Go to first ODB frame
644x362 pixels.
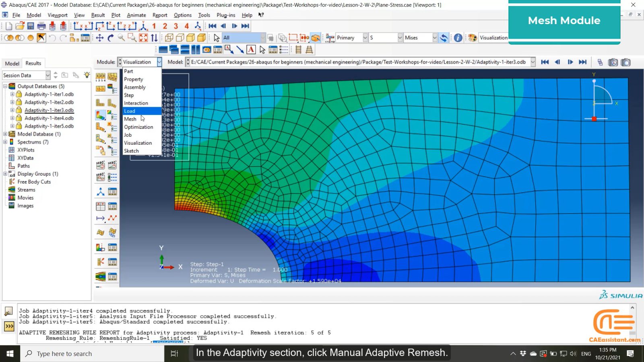[545, 62]
